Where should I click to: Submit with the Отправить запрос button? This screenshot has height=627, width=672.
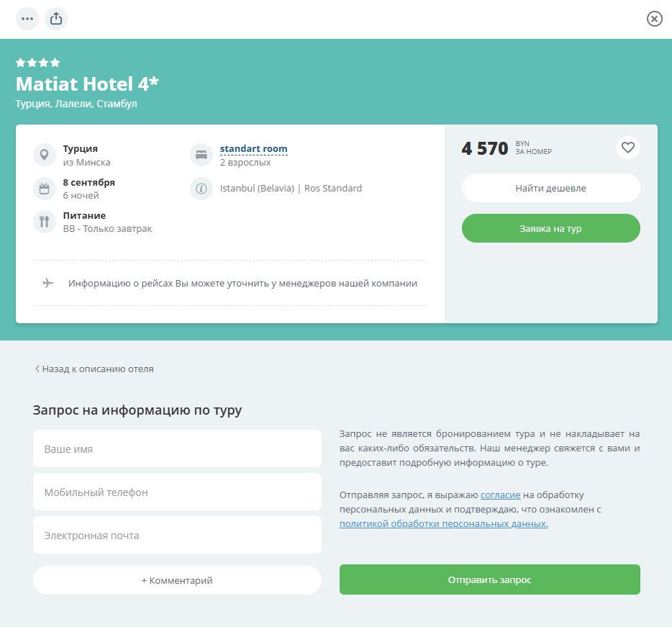tap(489, 579)
